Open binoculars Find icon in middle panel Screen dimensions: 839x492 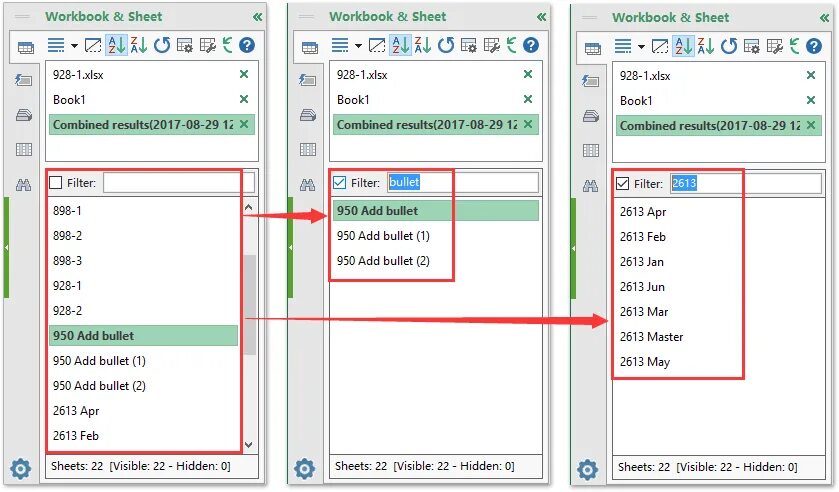[x=308, y=185]
